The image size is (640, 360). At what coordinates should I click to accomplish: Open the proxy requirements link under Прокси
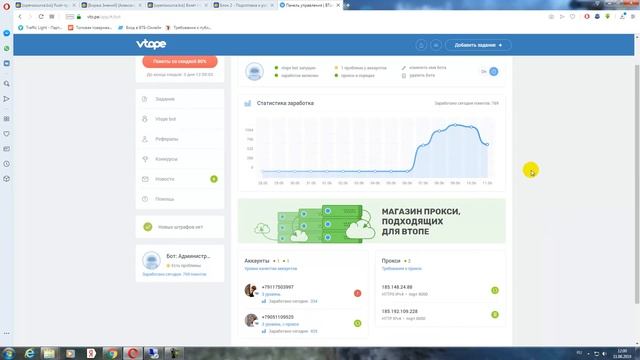pos(402,269)
